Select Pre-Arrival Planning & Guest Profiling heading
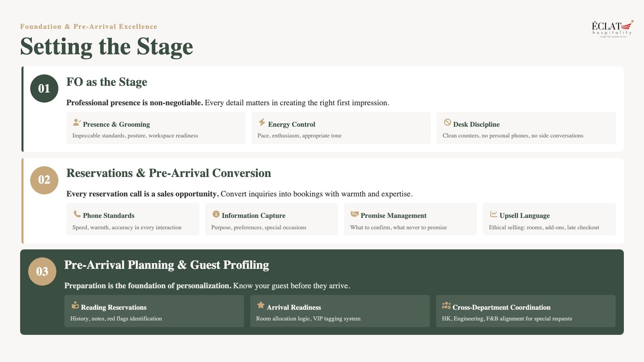644x362 pixels. [x=167, y=265]
